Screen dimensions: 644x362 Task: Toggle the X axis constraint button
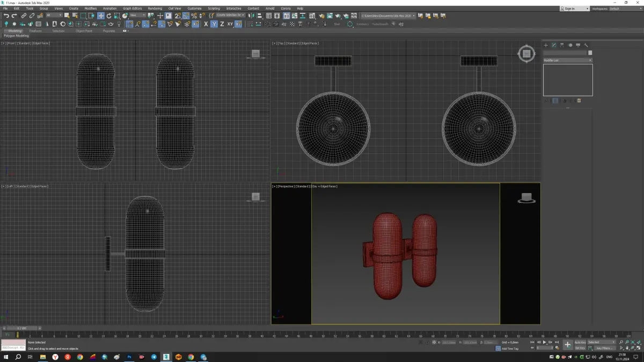pos(206,24)
